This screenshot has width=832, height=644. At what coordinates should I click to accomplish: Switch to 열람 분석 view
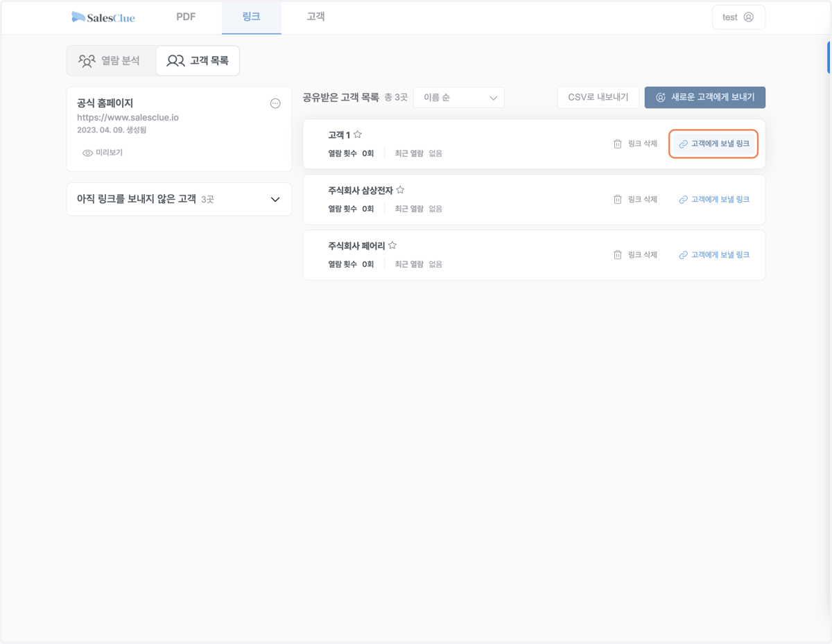pos(111,61)
